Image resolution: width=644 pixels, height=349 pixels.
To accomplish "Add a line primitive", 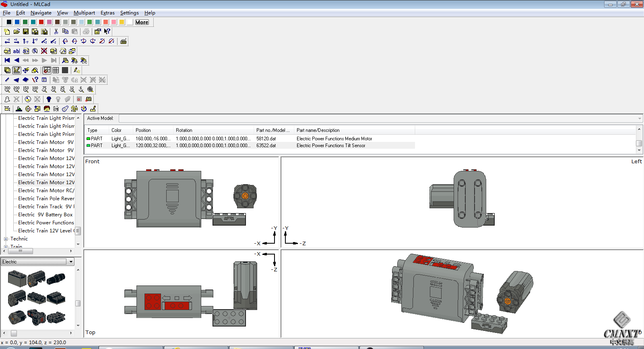I will [7, 80].
